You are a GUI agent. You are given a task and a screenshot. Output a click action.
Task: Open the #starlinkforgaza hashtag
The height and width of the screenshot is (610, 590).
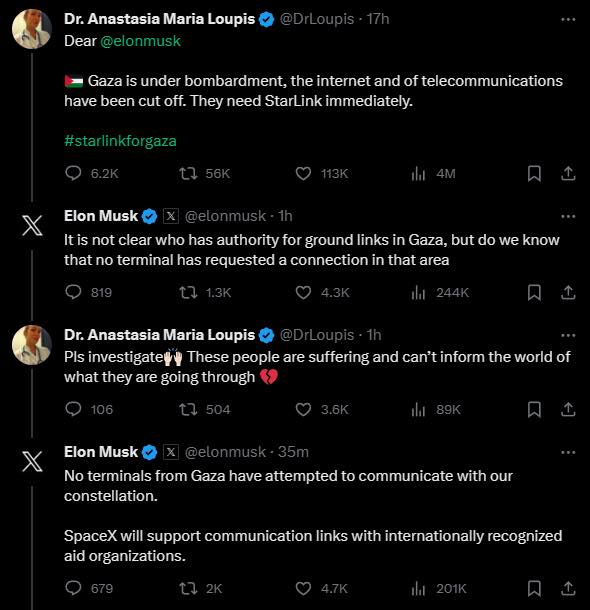tap(120, 141)
